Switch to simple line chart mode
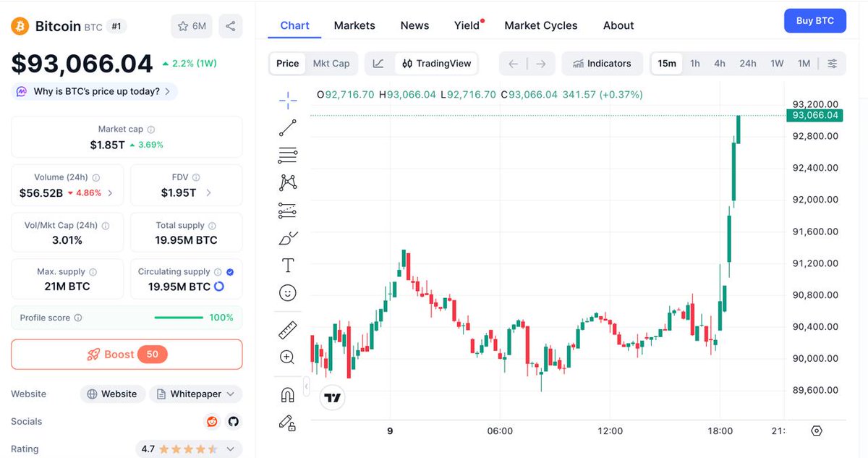 [x=378, y=64]
